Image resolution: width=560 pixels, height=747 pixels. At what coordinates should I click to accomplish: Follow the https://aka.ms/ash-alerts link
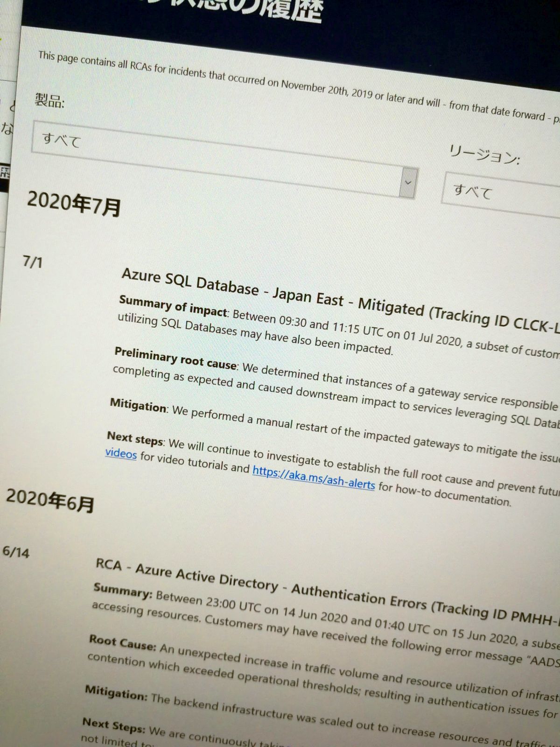pos(314,478)
